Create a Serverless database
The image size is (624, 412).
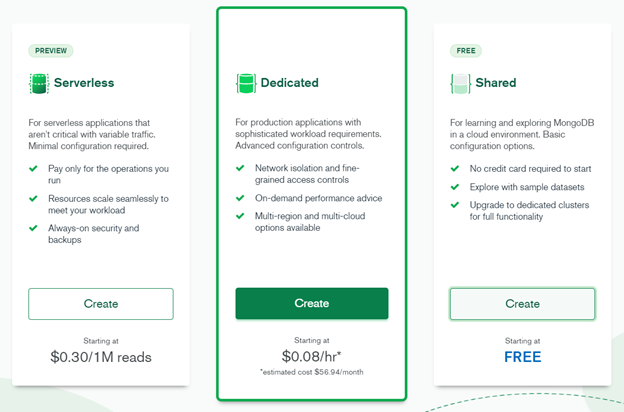pos(100,304)
